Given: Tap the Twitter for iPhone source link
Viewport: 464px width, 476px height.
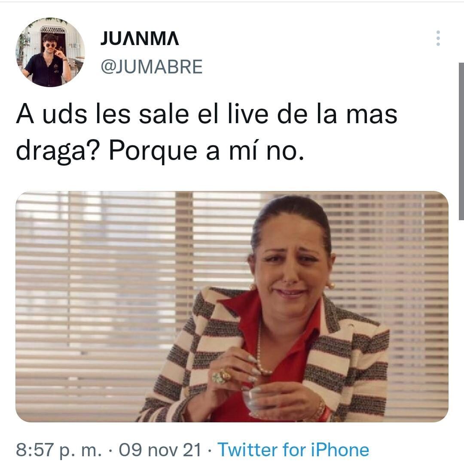Looking at the screenshot, I should (x=293, y=449).
